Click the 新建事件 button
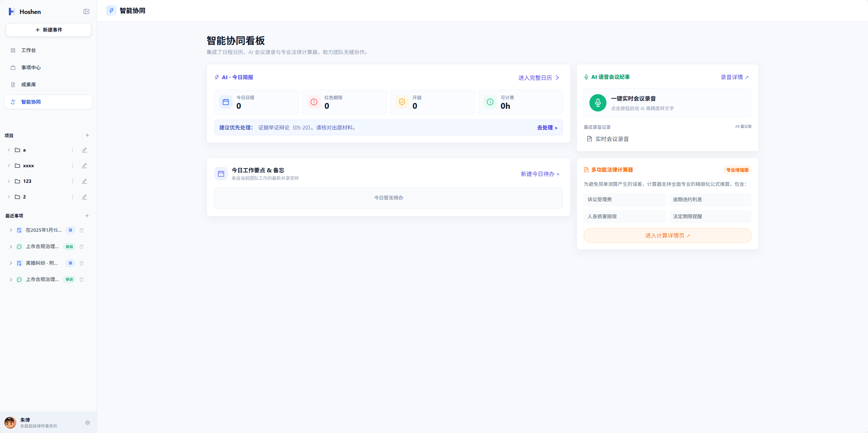This screenshot has height=433, width=868. (x=49, y=30)
